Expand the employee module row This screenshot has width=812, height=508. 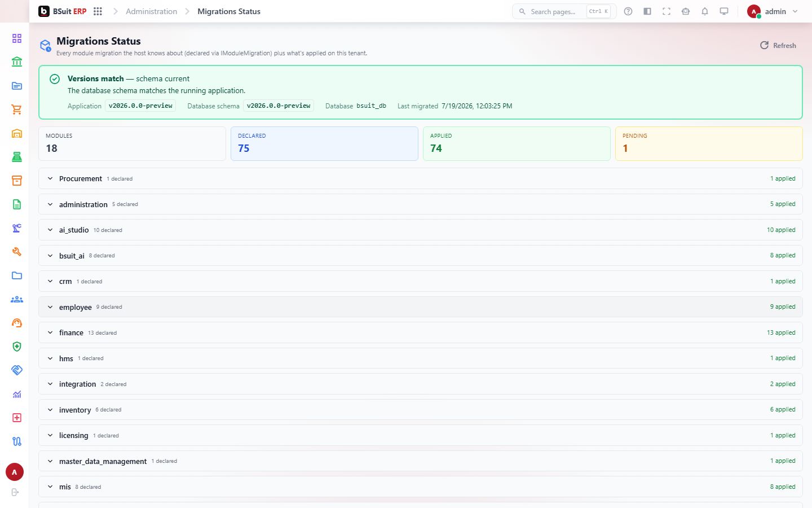click(420, 307)
